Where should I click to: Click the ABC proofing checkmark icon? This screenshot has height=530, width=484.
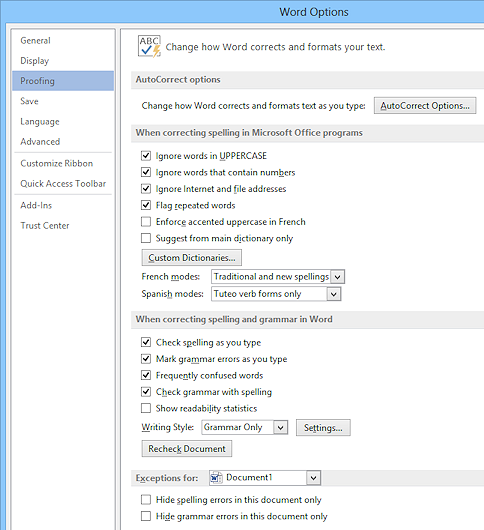coord(149,46)
